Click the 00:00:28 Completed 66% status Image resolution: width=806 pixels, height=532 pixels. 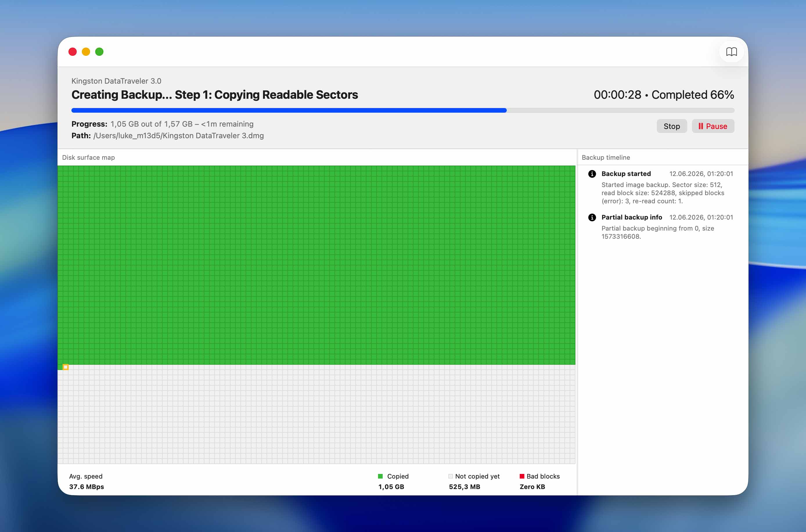(x=664, y=95)
